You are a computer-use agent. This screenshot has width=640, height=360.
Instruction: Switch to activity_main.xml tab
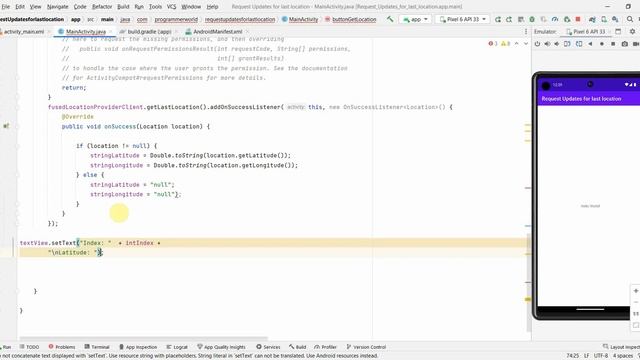[24, 31]
